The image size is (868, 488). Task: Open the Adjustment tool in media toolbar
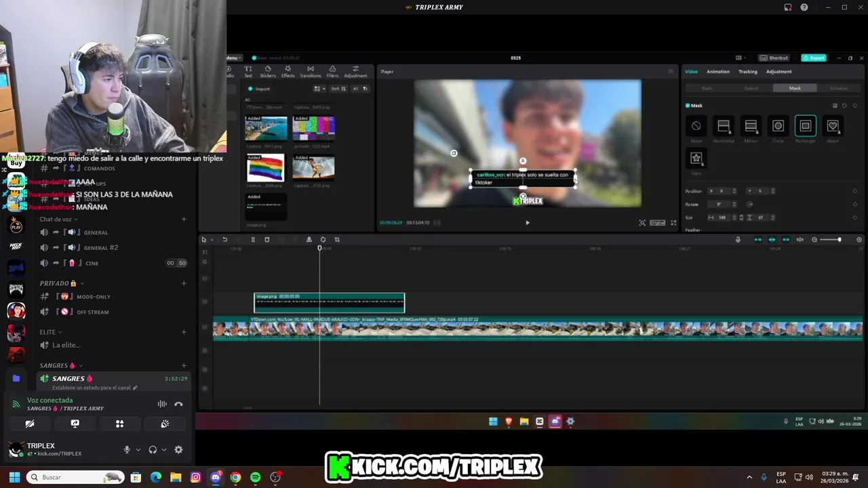click(355, 71)
